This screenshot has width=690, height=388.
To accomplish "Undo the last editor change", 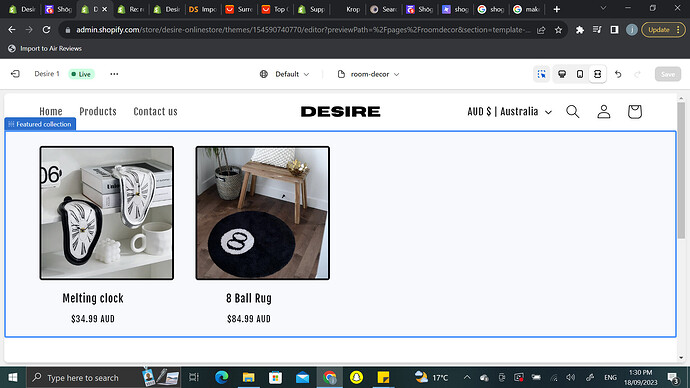I will coord(618,74).
